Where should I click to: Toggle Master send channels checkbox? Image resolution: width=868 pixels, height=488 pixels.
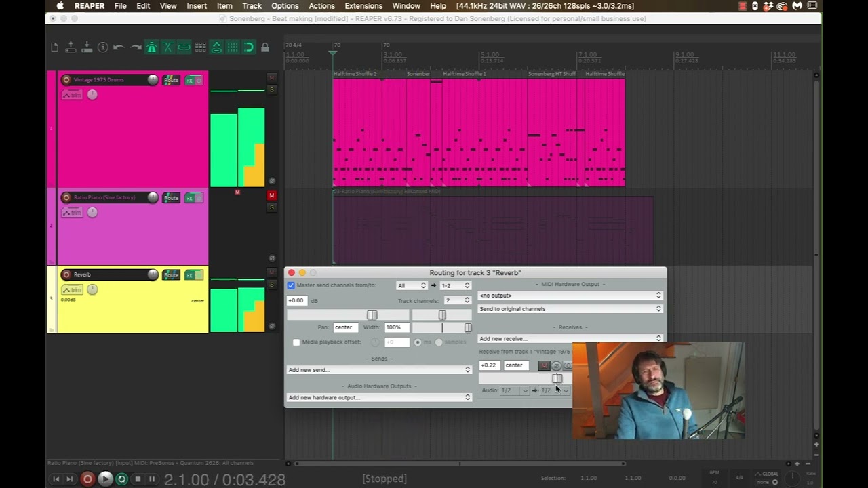point(291,285)
